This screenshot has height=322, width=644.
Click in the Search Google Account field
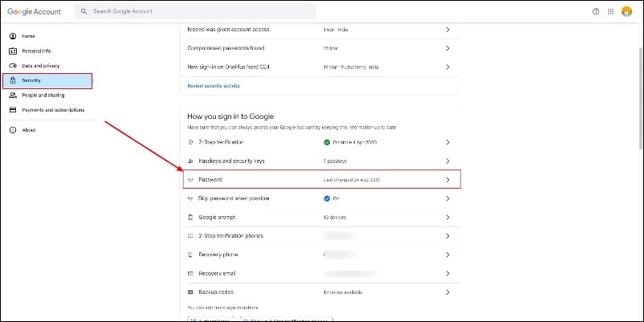point(195,11)
